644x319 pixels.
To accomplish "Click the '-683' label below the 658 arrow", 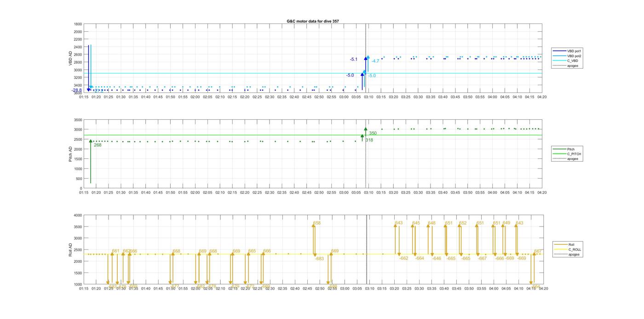I will pos(319,259).
